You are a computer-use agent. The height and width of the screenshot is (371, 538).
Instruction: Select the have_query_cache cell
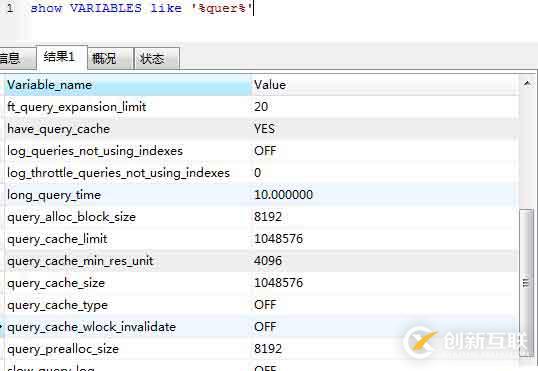[128, 129]
